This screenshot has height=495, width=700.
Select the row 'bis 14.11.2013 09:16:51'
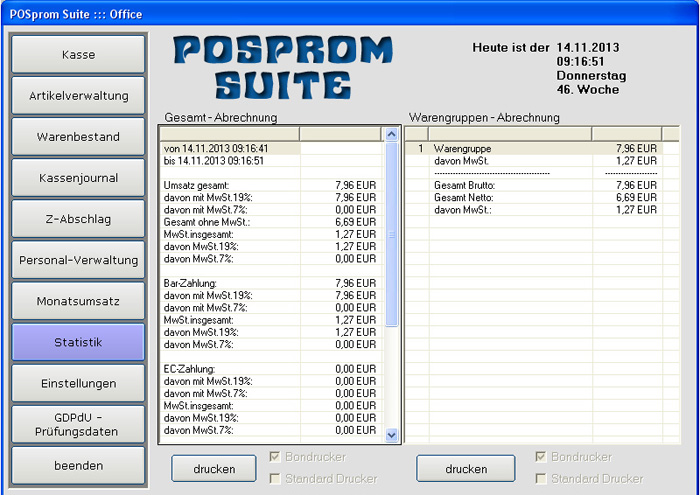pyautogui.click(x=271, y=161)
